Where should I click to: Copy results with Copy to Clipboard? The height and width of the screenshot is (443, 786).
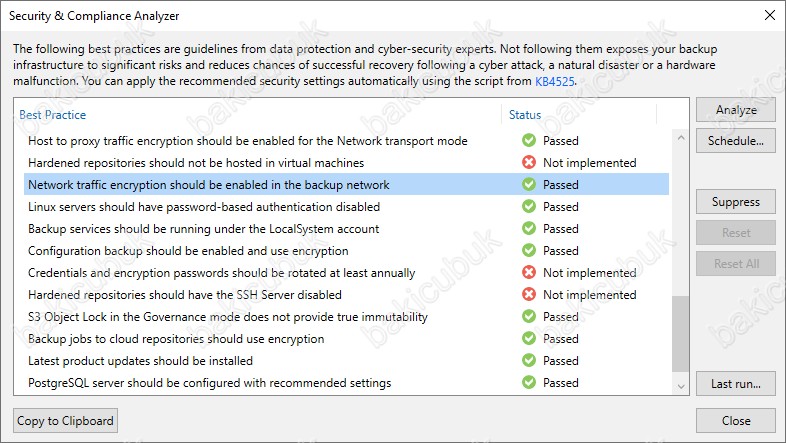pyautogui.click(x=66, y=420)
